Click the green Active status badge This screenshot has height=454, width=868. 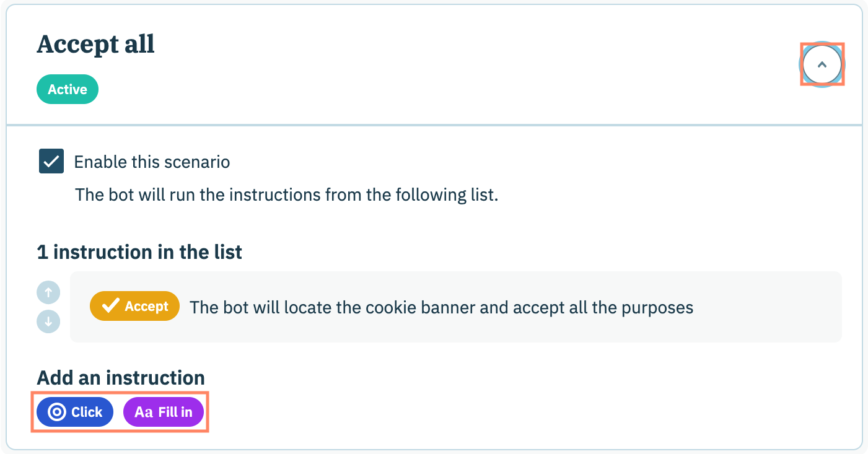68,89
